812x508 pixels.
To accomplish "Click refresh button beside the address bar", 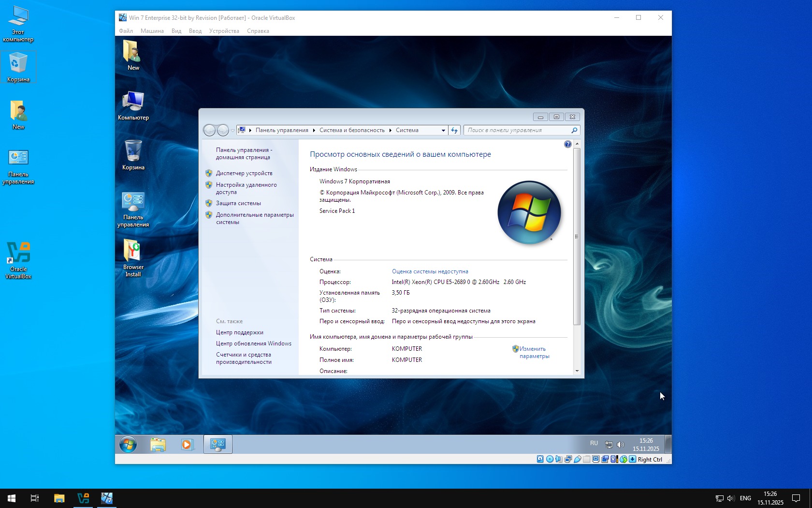I will pyautogui.click(x=454, y=130).
